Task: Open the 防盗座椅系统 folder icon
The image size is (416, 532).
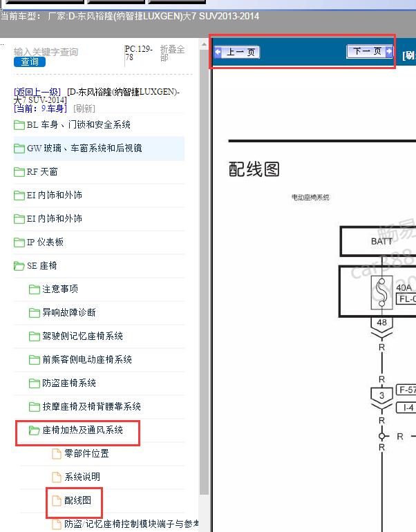Action: click(35, 383)
